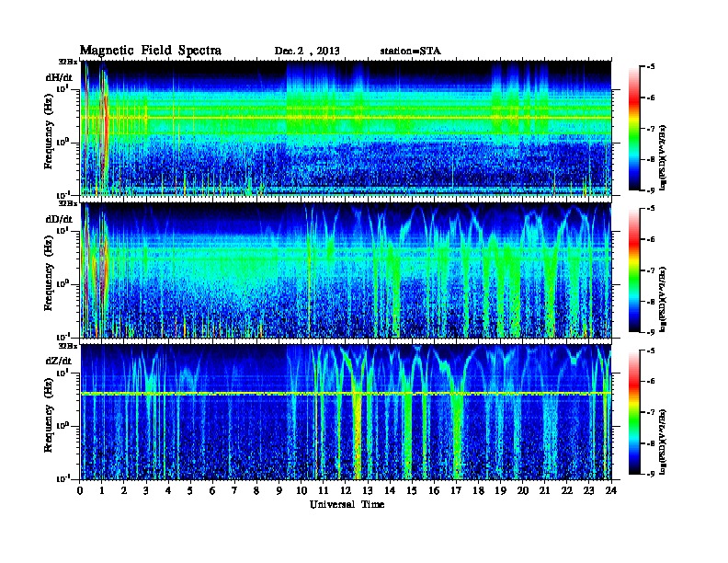Click the "5" hour tick label
Viewport: 728px width, 563px height.
pos(190,491)
